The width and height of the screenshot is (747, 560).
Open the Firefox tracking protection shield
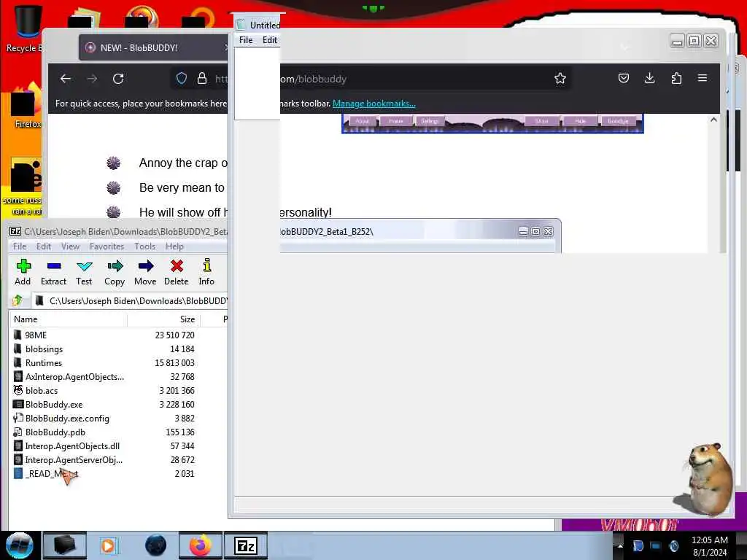[182, 79]
